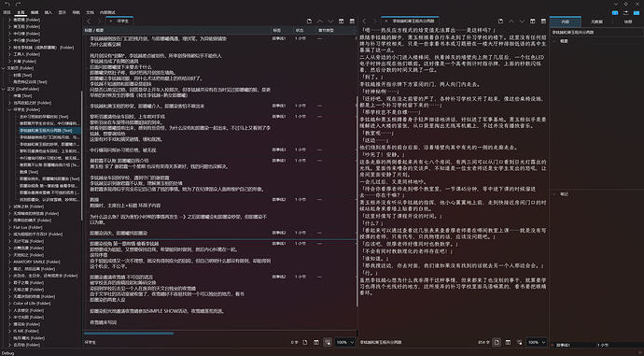Viewport: 644px width, 356px height.
Task: Switch to 快照 tab in inspector
Action: [x=628, y=21]
